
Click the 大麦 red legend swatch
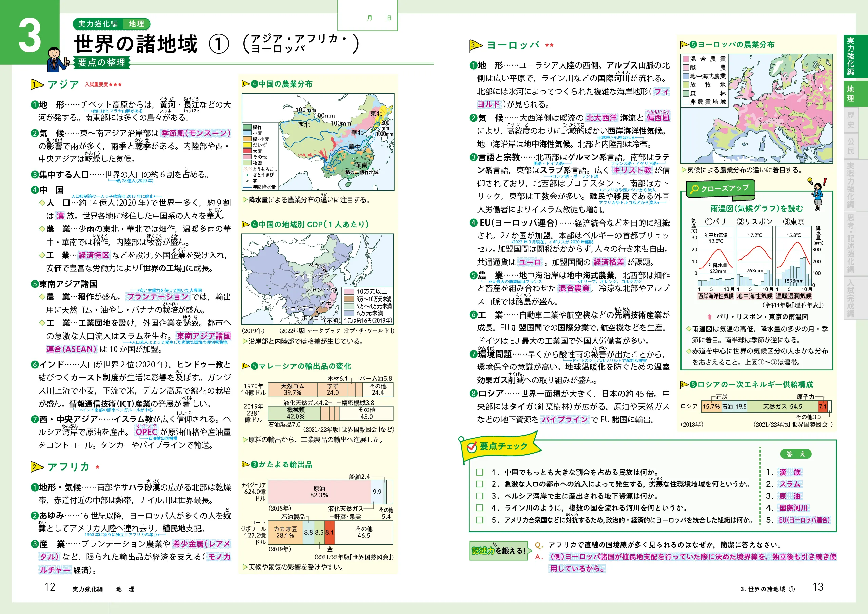(247, 151)
